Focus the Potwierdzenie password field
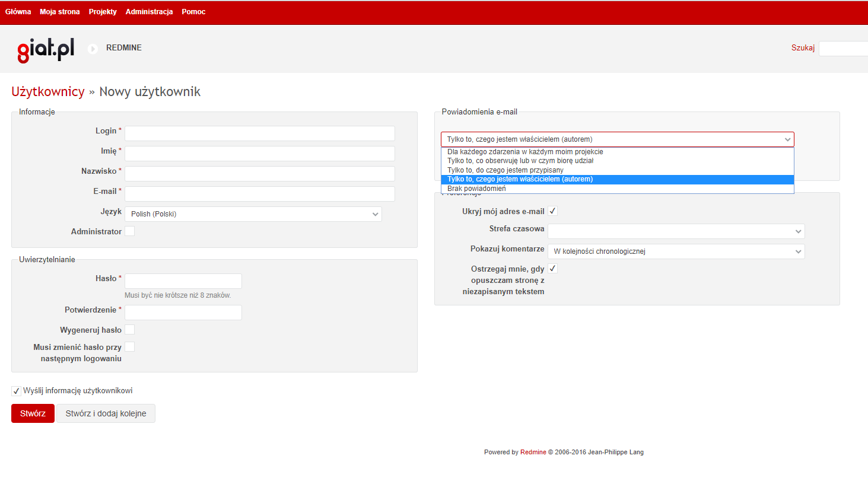 click(x=183, y=313)
